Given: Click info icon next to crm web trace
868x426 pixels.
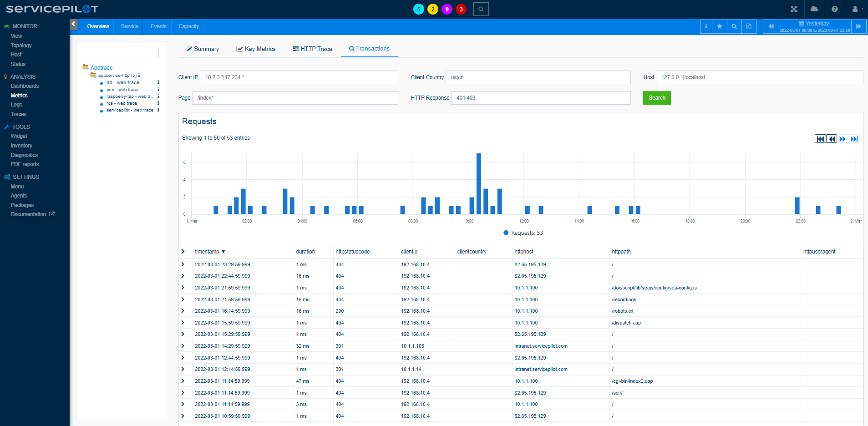Looking at the screenshot, I should 158,90.
